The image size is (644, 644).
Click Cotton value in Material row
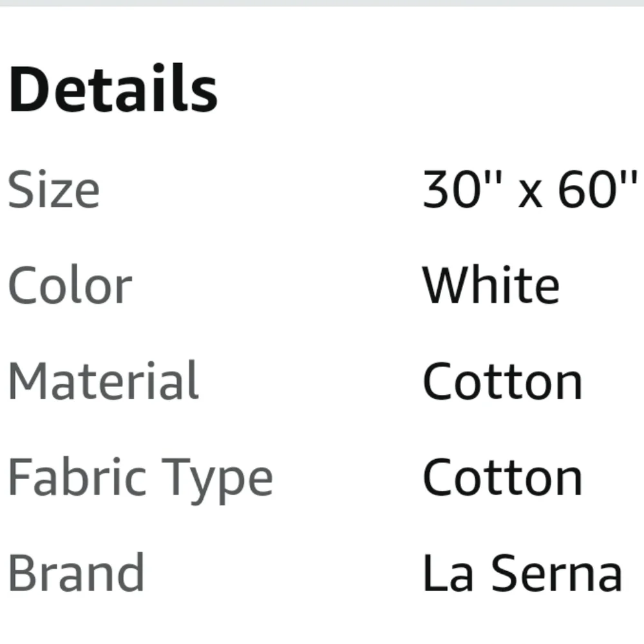point(503,381)
